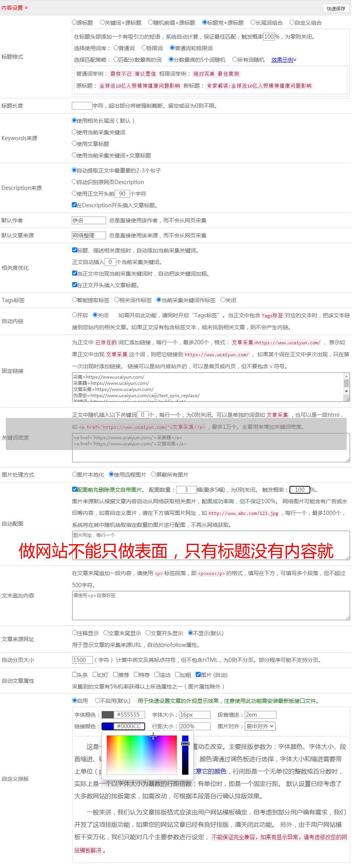Viewport: 352px width, 868px height.
Task: Click the 字体颜色 #555555 swatch
Action: pos(124,715)
